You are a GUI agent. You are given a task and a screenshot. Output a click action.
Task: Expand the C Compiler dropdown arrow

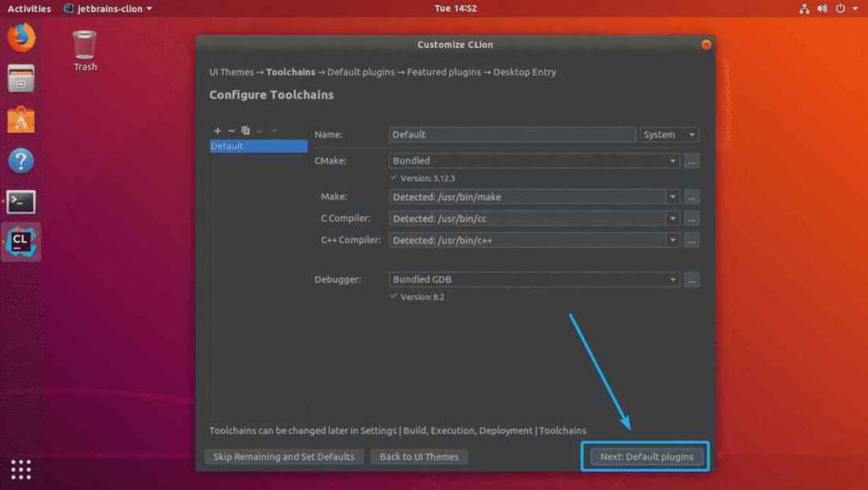672,219
